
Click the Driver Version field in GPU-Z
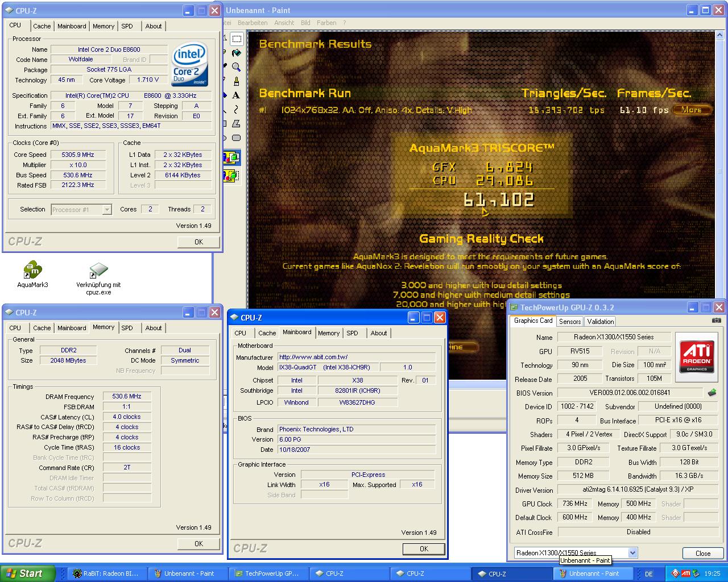tap(638, 489)
